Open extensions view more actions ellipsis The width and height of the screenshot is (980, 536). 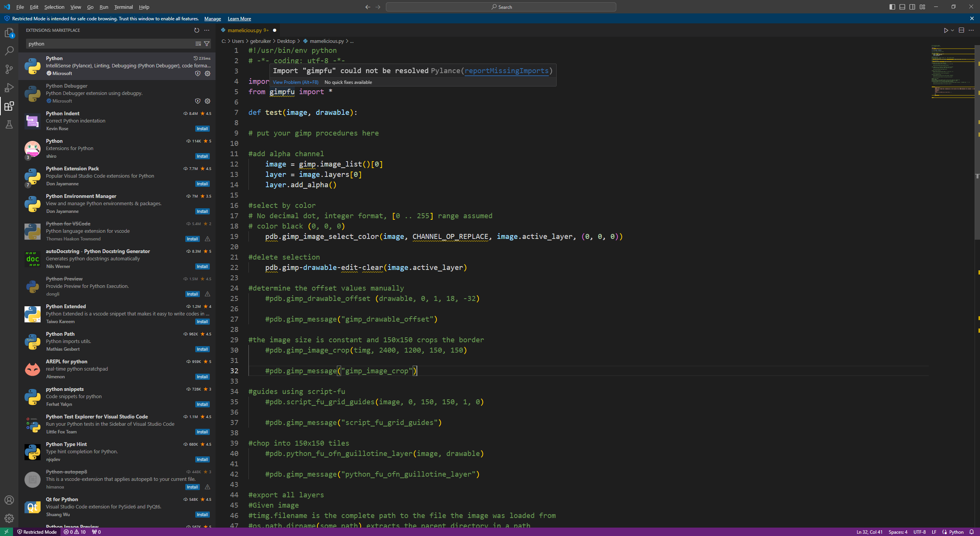pos(207,30)
